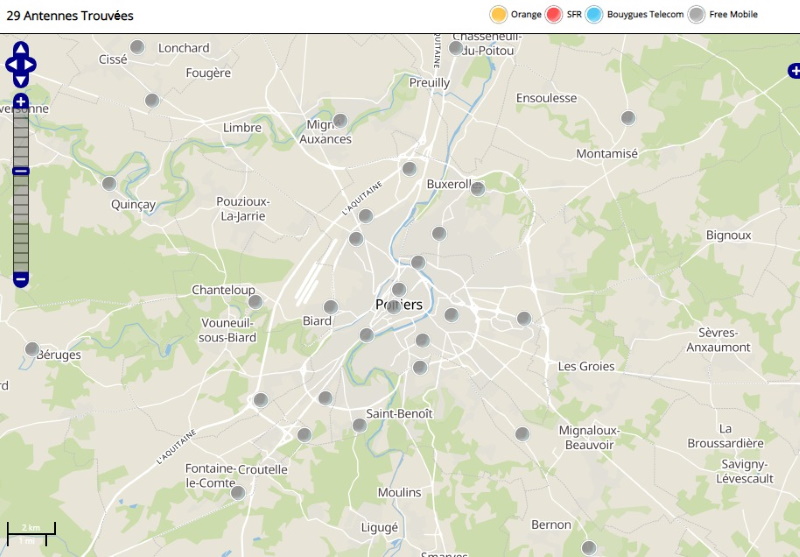This screenshot has width=800, height=557.
Task: Toggle the Bouygues Telecom operator filter
Action: click(594, 14)
